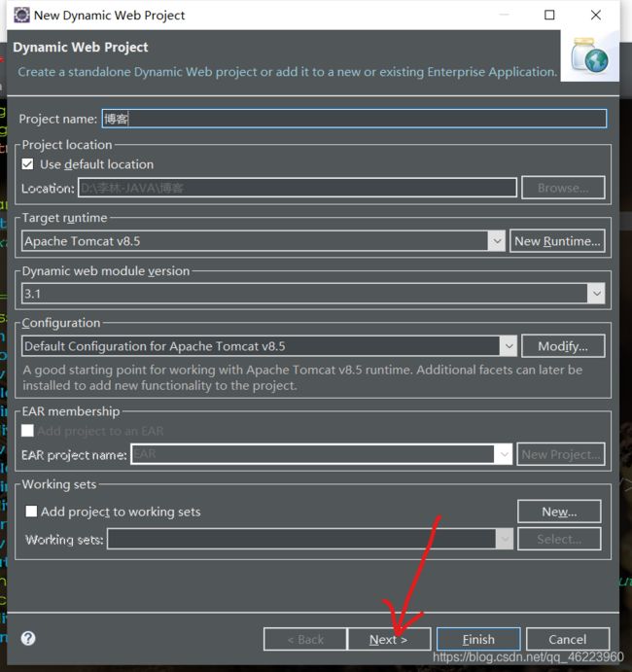
Task: Toggle Use default location checkbox
Action: point(27,164)
